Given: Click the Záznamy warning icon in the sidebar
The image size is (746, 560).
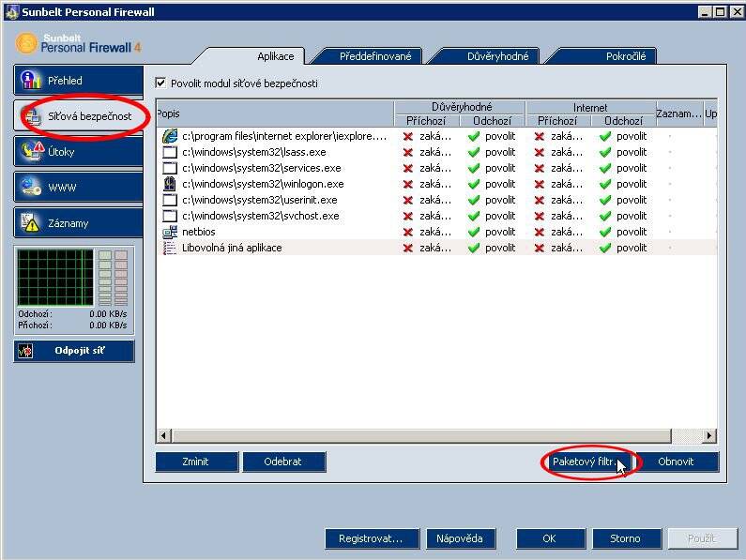Looking at the screenshot, I should [32, 223].
